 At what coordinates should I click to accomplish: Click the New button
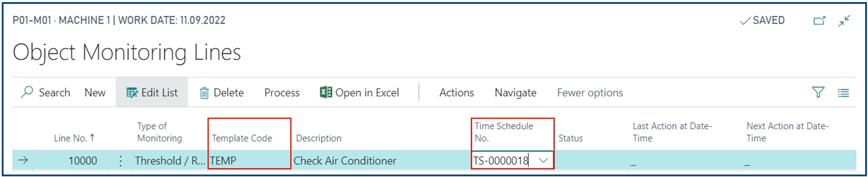pos(95,93)
